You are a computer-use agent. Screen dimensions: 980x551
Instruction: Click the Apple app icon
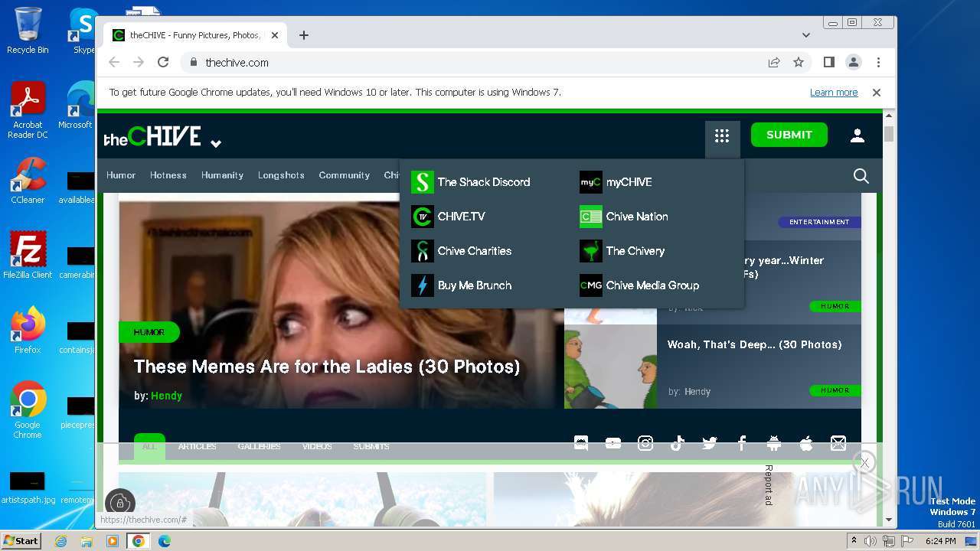pos(806,443)
